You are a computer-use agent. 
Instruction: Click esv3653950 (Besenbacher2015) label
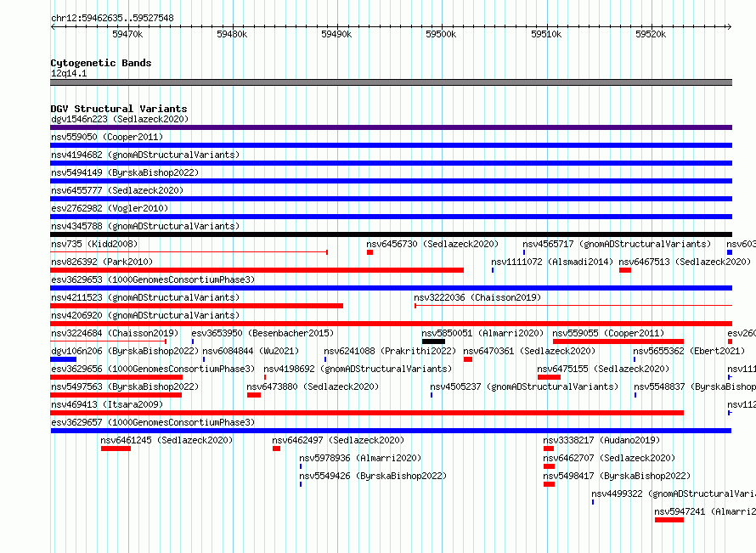point(262,333)
